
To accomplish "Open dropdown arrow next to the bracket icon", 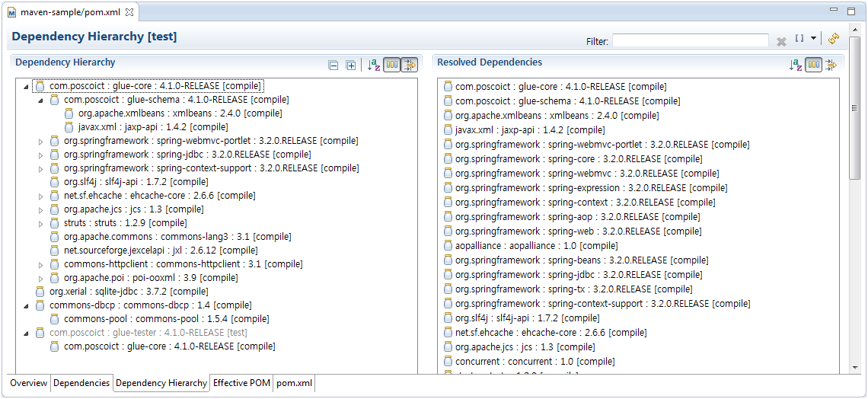I will click(813, 38).
